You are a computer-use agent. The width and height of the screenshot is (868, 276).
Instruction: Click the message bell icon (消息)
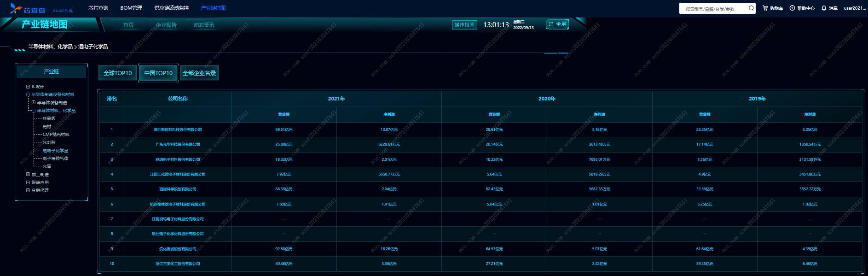point(824,8)
